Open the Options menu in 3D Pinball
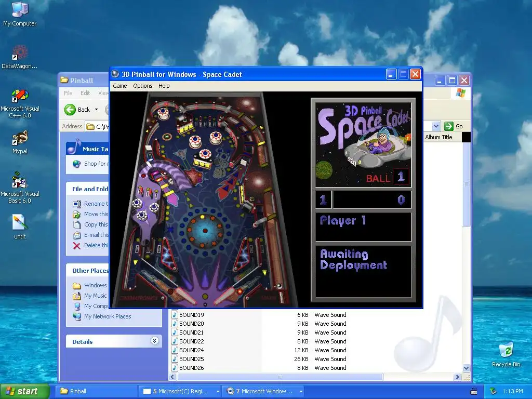 click(142, 86)
